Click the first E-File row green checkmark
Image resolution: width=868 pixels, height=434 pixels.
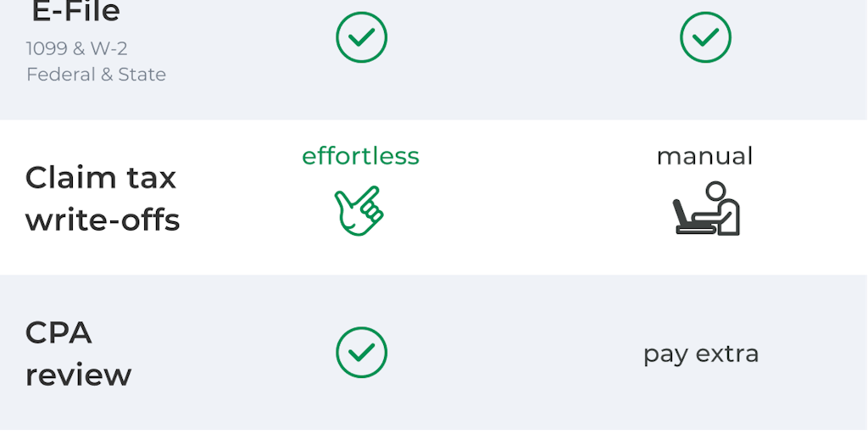(x=361, y=37)
